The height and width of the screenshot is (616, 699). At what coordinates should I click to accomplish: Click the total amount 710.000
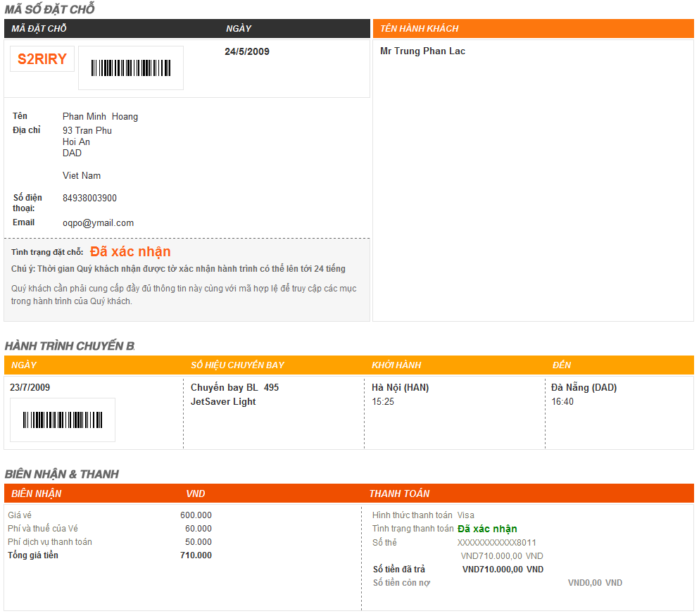point(196,555)
